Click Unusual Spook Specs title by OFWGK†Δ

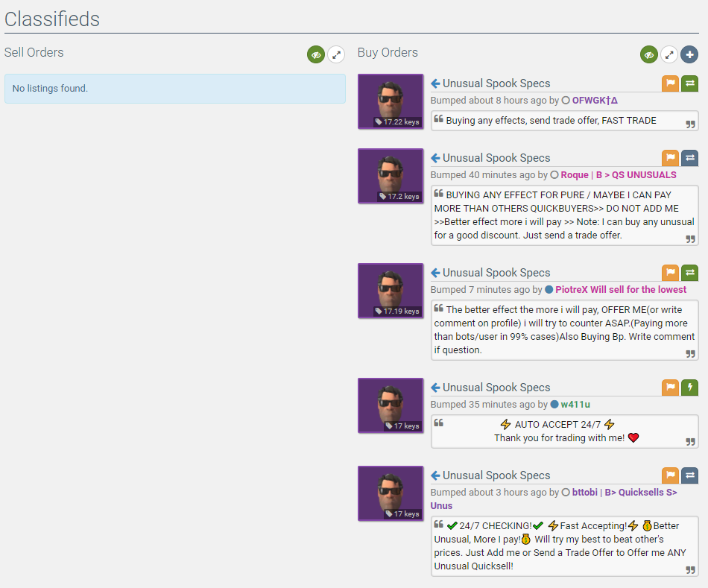[x=496, y=83]
